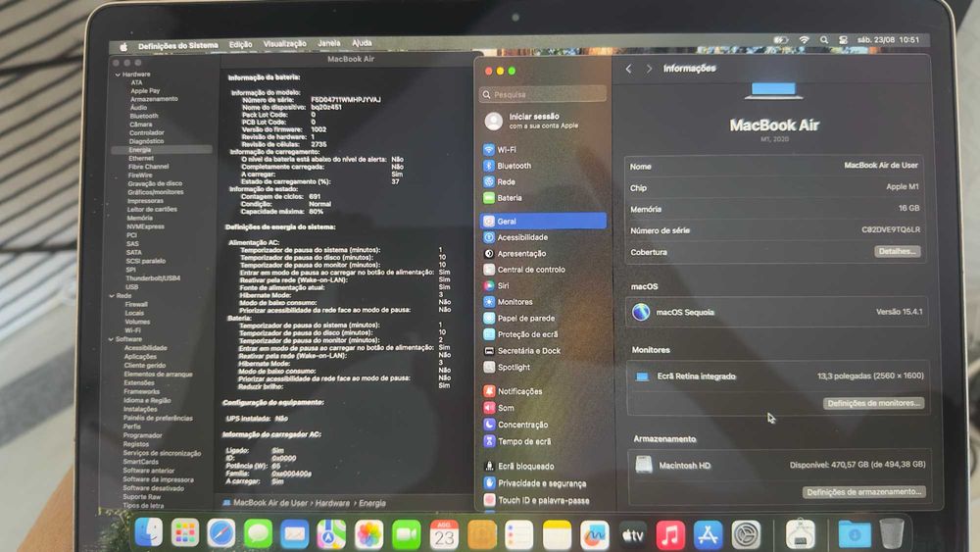Select Energia in System Information tree
The width and height of the screenshot is (980, 552).
tap(162, 150)
